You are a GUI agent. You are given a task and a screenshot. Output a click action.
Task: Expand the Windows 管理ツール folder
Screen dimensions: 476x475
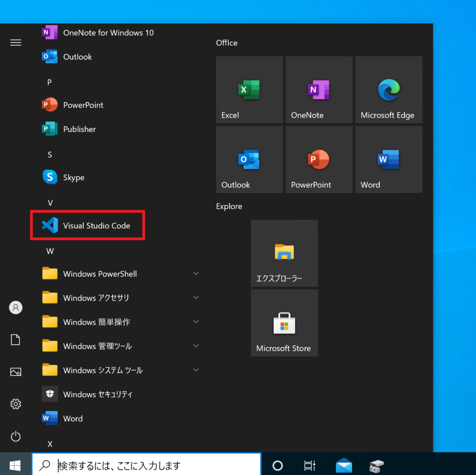(119, 346)
